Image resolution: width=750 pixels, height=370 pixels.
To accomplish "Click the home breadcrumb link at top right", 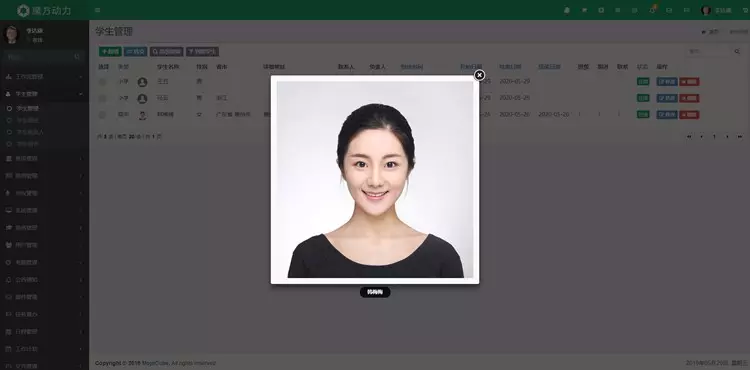I will [x=710, y=32].
